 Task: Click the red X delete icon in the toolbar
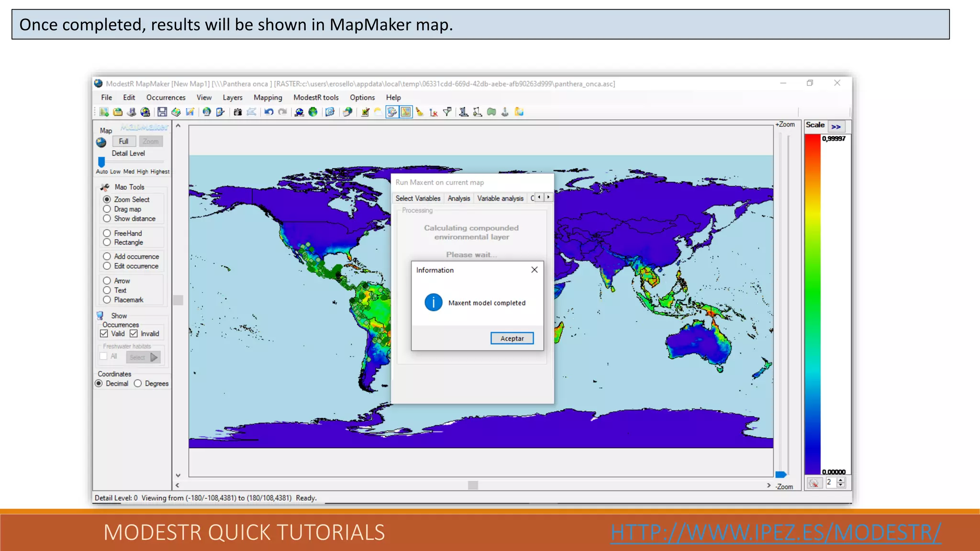[x=434, y=112]
